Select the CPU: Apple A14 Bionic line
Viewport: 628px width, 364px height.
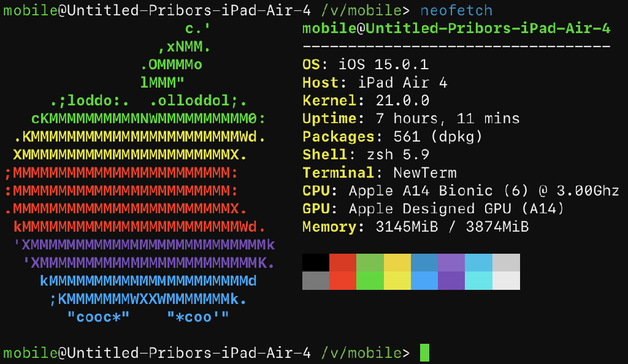click(461, 191)
